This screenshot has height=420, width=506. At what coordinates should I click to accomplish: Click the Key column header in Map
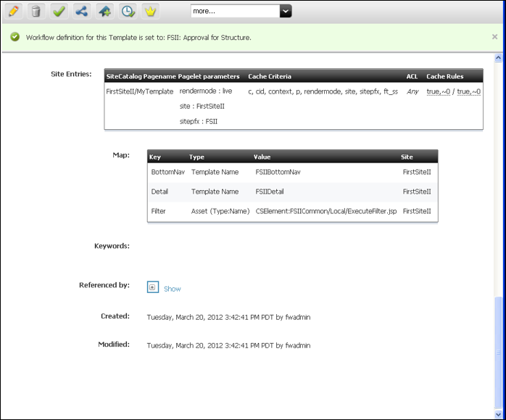click(155, 157)
